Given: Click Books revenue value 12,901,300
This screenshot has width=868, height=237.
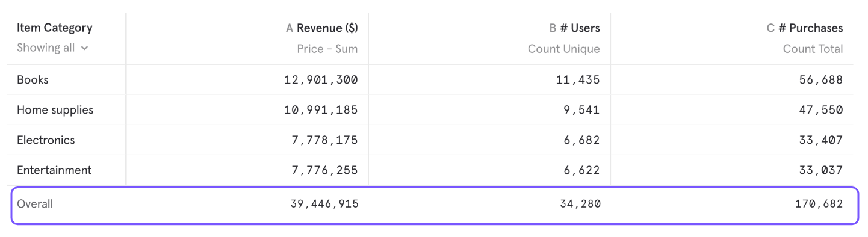Looking at the screenshot, I should click(321, 80).
